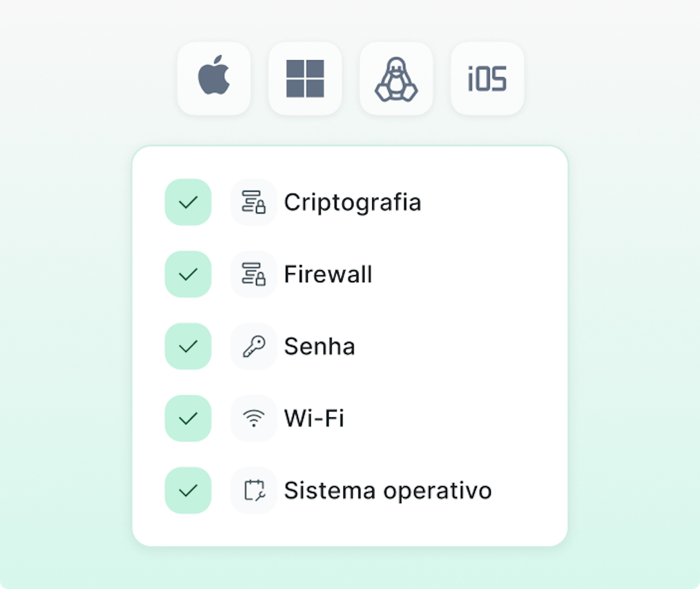Click the key icon beside Senha
The height and width of the screenshot is (589, 700).
pos(254,346)
